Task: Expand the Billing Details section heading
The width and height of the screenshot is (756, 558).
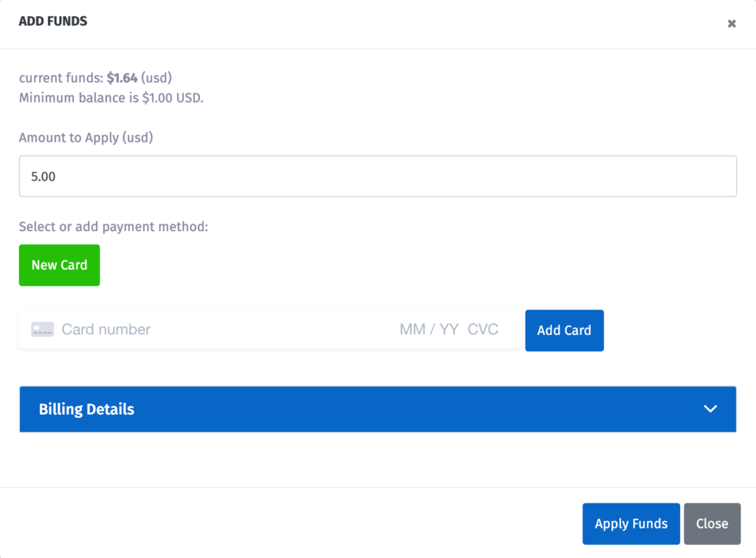Action: pyautogui.click(x=86, y=409)
